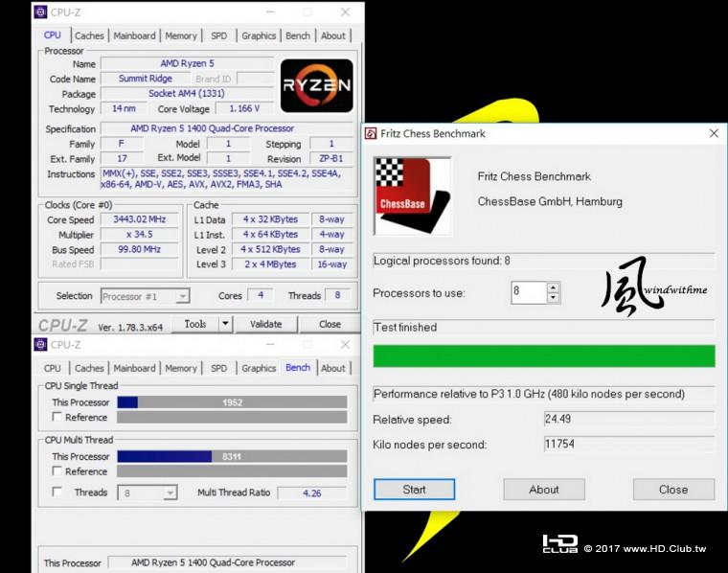
Task: Click the green Fritz benchmark progress bar
Action: click(544, 356)
